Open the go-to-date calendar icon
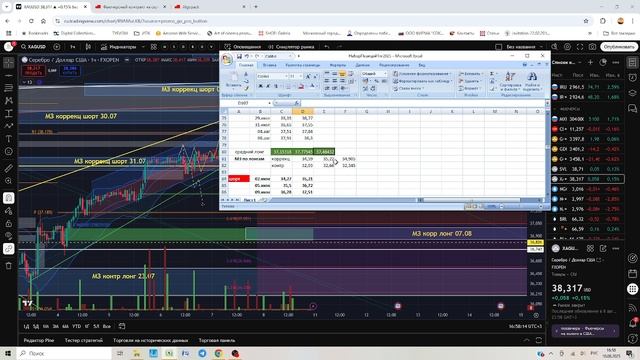Screen dimensions: 640x360 coord(122,327)
